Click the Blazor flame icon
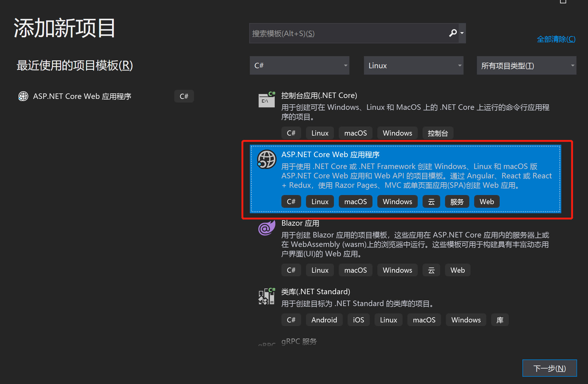 tap(267, 228)
